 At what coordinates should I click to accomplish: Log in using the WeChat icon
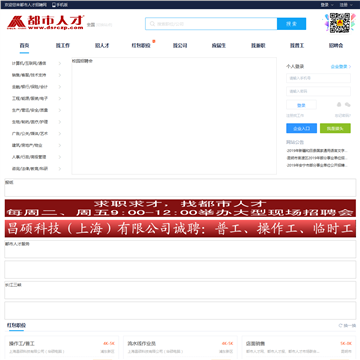pyautogui.click(x=348, y=105)
